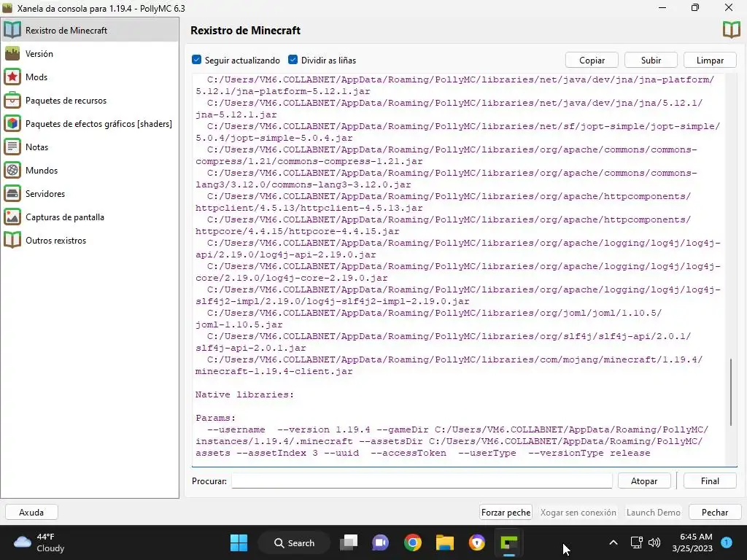Viewport: 747px width, 560px height.
Task: Click the 'Params:' log line
Action: pyautogui.click(x=215, y=418)
